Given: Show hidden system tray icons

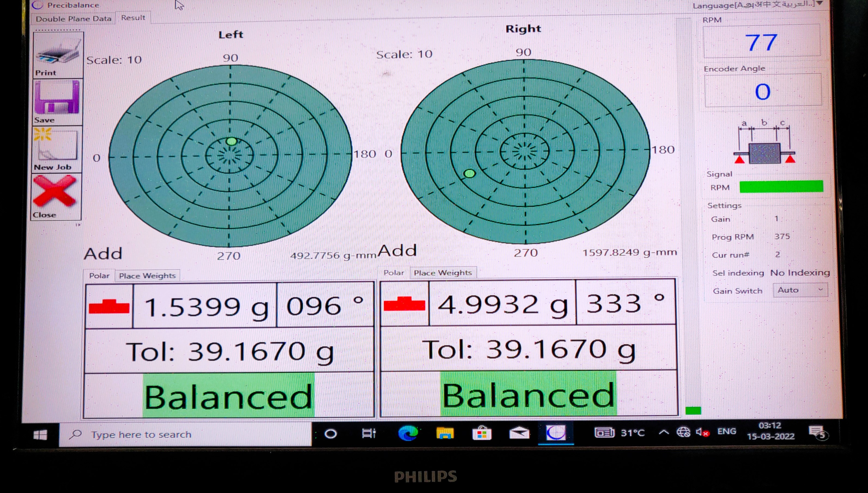Looking at the screenshot, I should point(663,432).
